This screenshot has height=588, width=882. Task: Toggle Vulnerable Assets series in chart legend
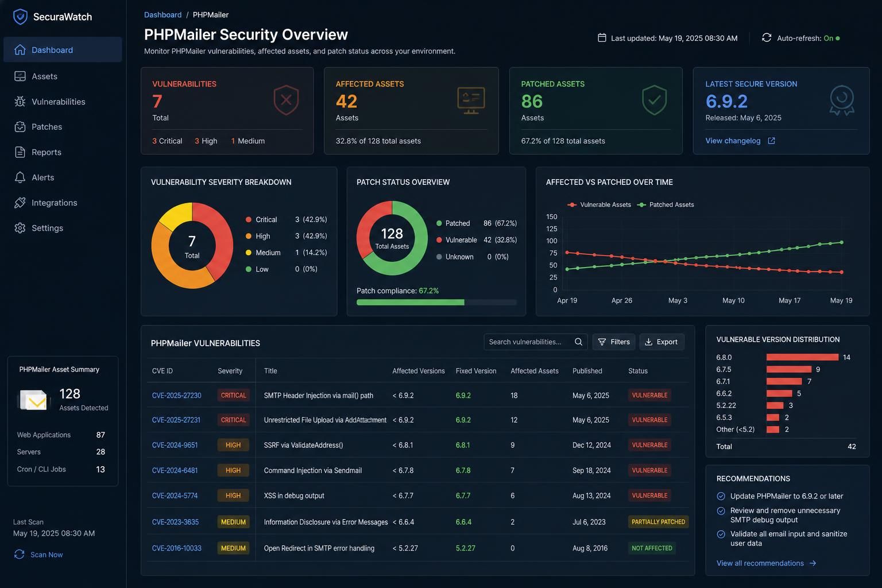pos(598,204)
